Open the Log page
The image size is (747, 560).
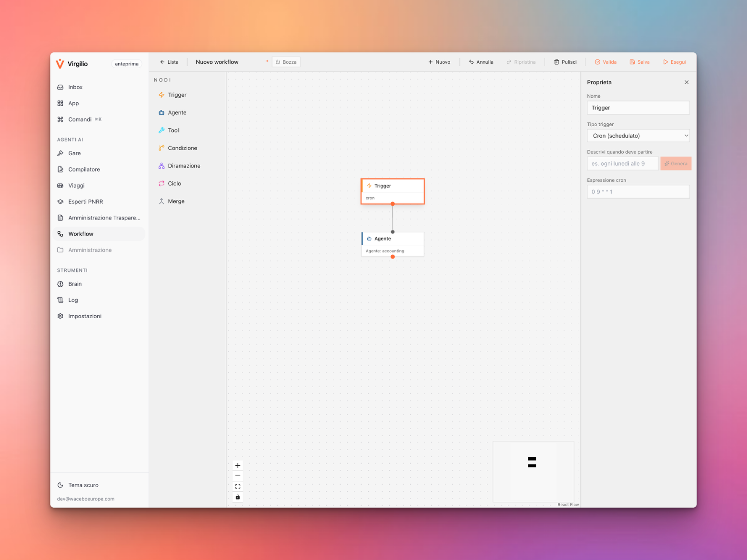100,300
